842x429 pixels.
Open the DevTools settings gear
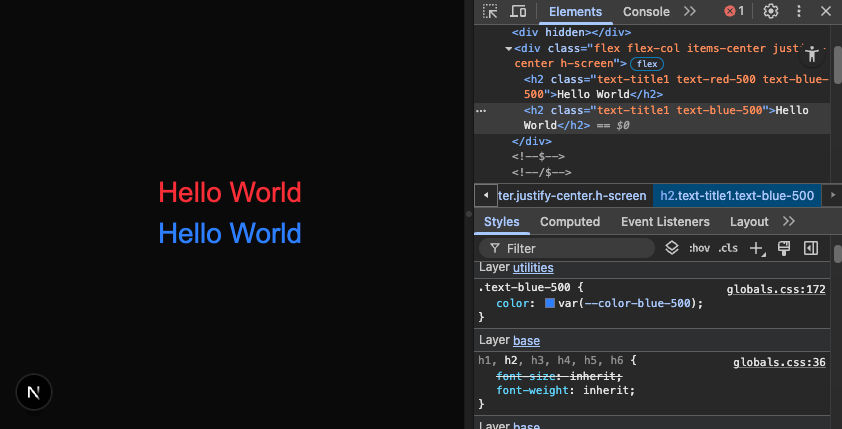[x=771, y=11]
